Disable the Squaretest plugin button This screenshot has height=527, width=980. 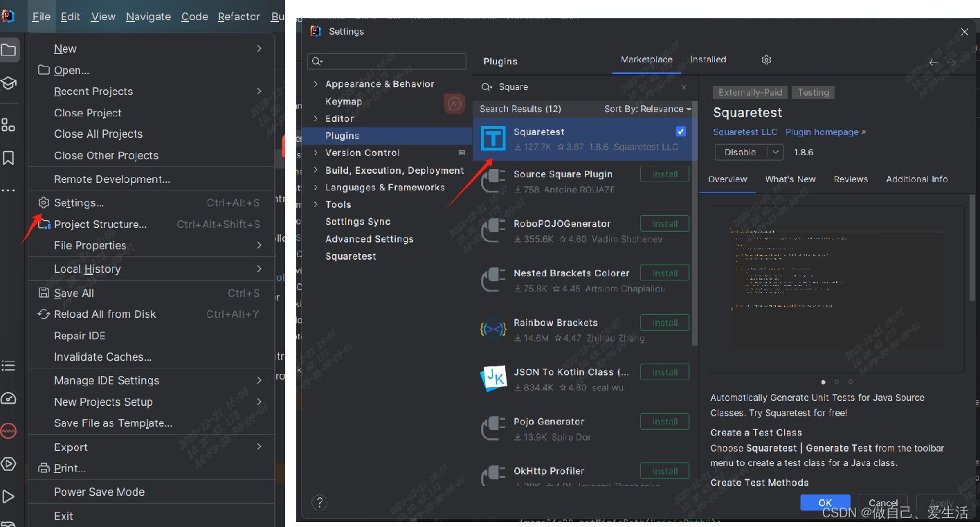[741, 152]
